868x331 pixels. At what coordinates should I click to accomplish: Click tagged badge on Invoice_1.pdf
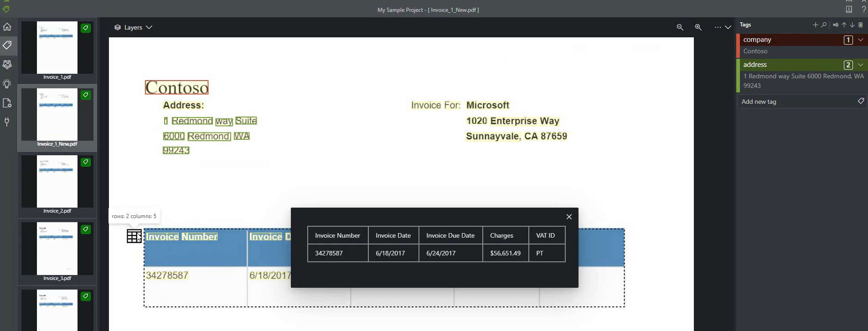[x=86, y=28]
